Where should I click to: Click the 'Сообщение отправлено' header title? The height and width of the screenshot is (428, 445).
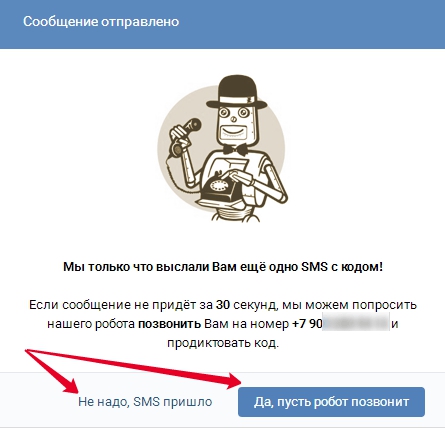click(101, 21)
